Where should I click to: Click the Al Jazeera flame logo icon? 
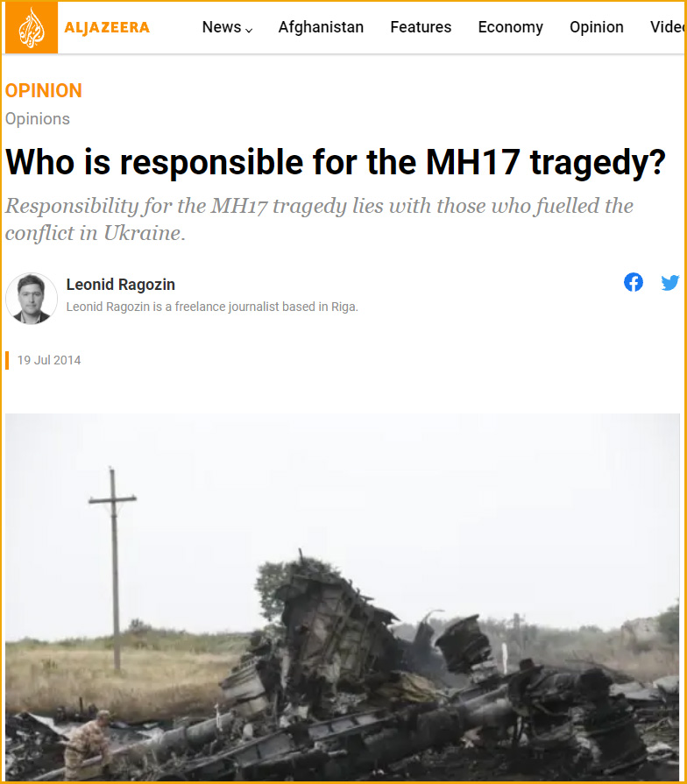click(x=31, y=27)
